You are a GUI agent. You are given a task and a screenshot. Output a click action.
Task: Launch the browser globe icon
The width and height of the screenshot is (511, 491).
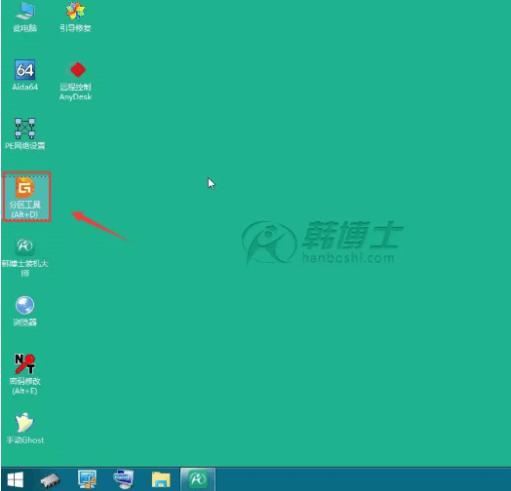tap(25, 311)
